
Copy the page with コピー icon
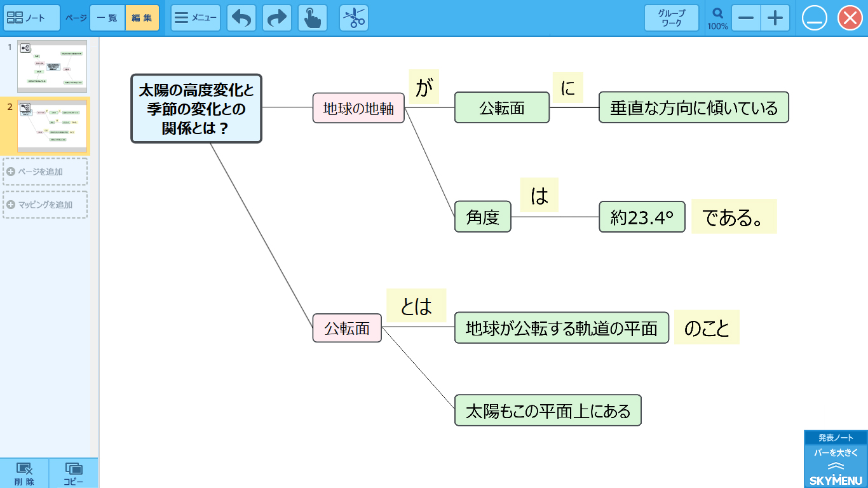[74, 473]
